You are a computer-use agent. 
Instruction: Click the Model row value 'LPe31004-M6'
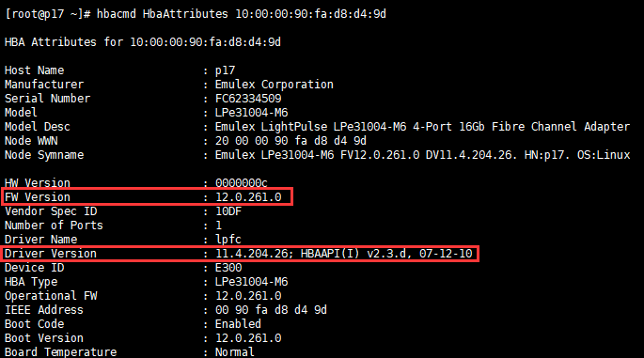coord(251,113)
